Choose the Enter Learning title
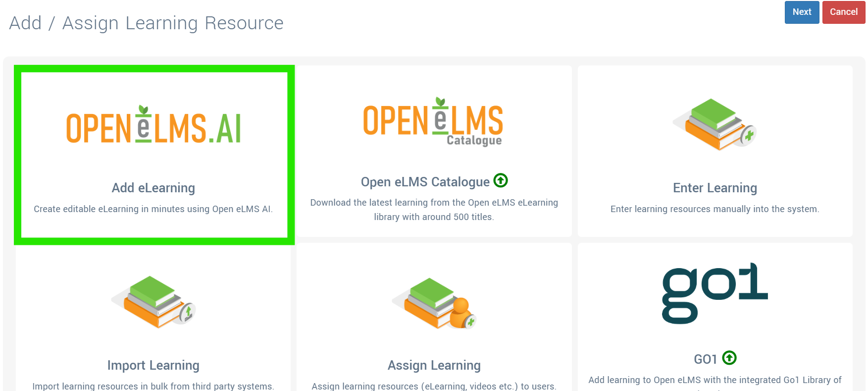 (715, 188)
